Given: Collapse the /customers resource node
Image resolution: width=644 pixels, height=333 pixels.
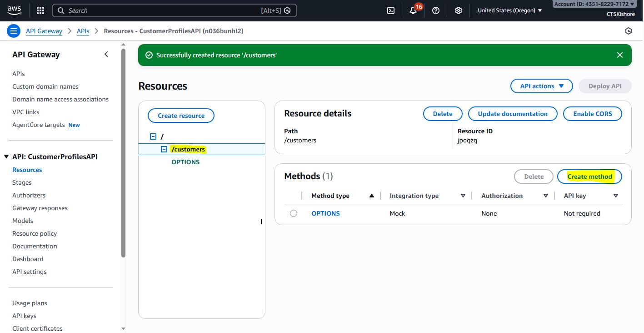Looking at the screenshot, I should click(x=164, y=149).
